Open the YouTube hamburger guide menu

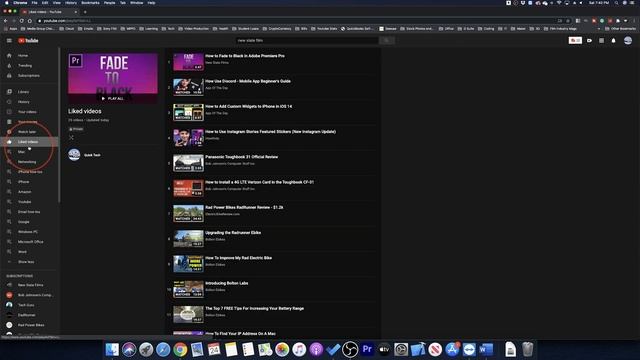click(9, 40)
